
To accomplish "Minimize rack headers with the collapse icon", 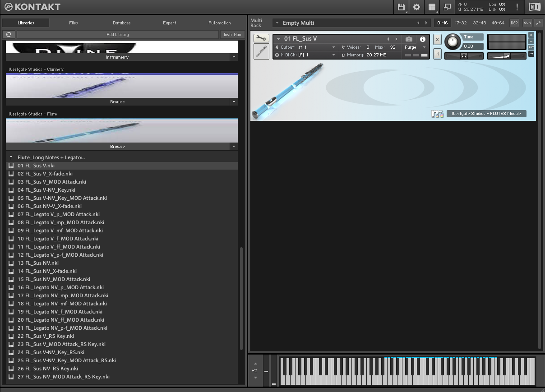I will [538, 23].
